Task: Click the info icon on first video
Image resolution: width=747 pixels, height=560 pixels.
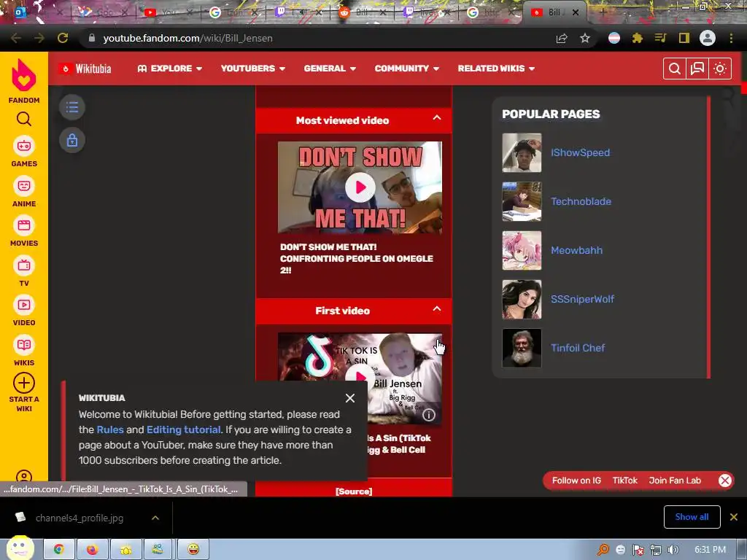Action: [x=429, y=415]
